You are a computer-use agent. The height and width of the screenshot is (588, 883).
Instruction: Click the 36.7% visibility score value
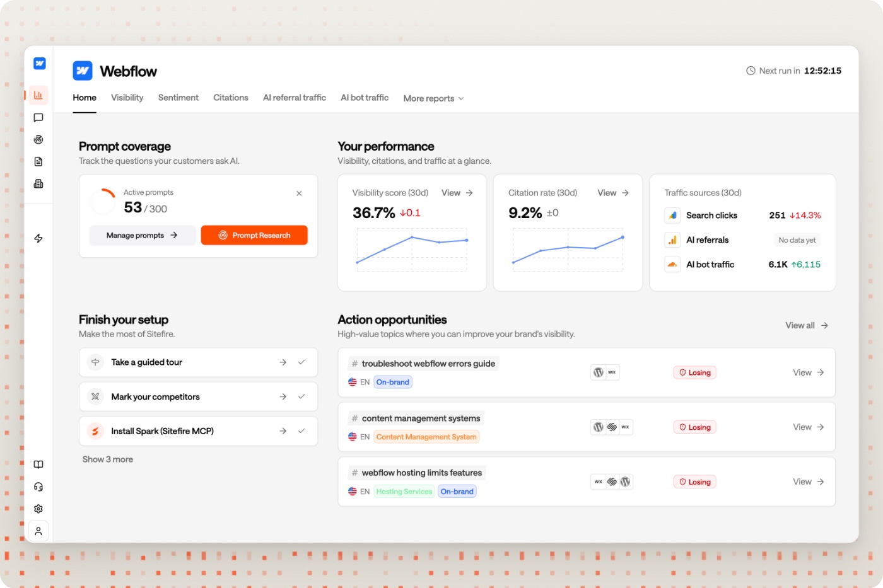[x=373, y=213]
